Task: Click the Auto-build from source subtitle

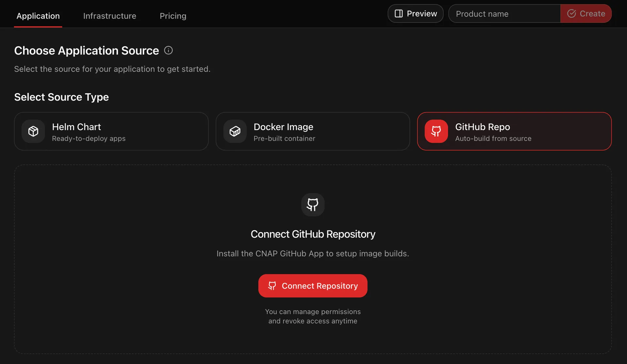Action: pos(493,139)
